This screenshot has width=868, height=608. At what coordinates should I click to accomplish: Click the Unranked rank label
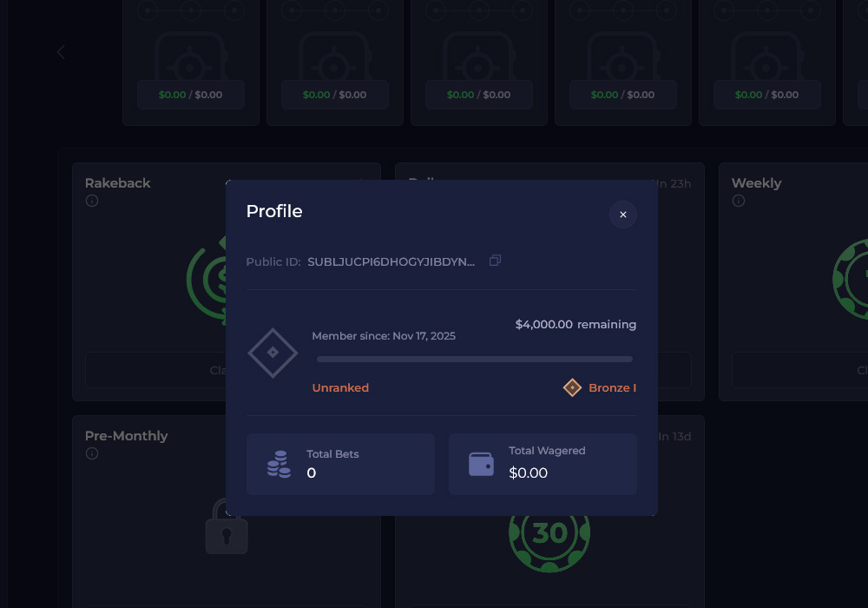340,388
